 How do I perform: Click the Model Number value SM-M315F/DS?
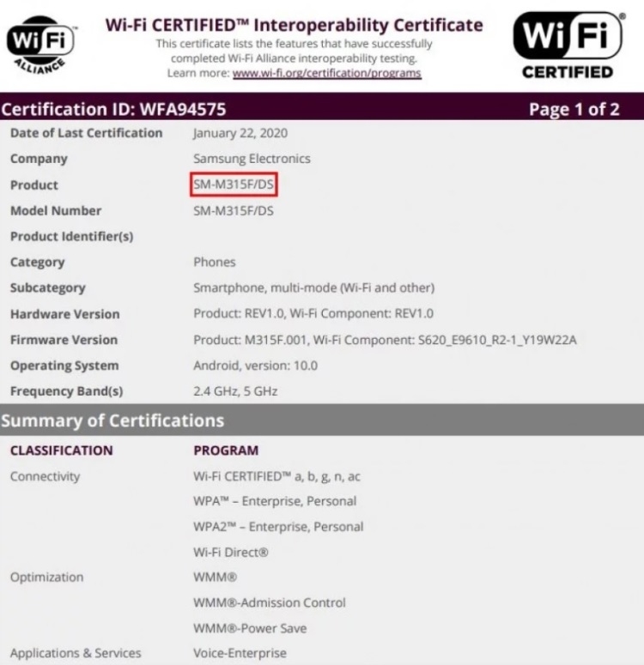point(234,211)
